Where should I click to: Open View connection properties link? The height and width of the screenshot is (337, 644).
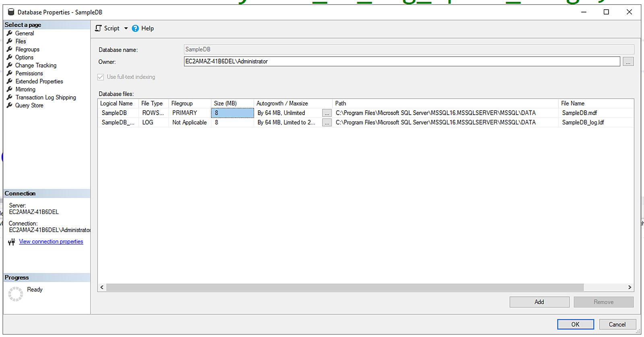(x=51, y=242)
